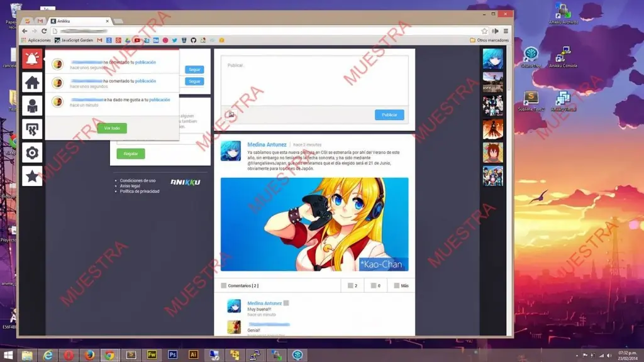Click the browser back arrow
644x362 pixels.
click(x=25, y=31)
